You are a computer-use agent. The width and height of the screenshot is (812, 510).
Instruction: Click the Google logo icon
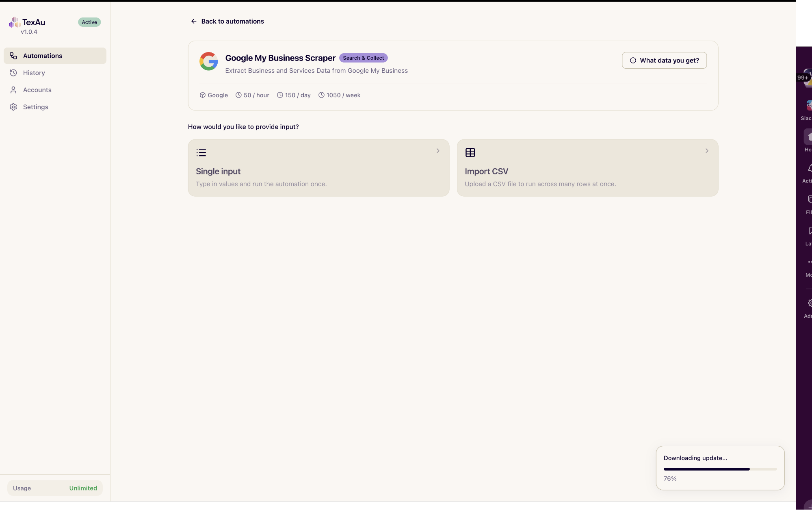tap(208, 61)
